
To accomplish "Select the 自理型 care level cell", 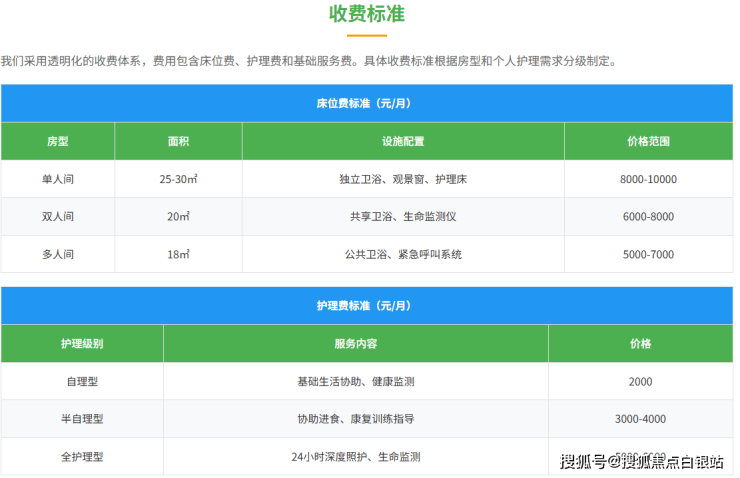I will tap(82, 381).
